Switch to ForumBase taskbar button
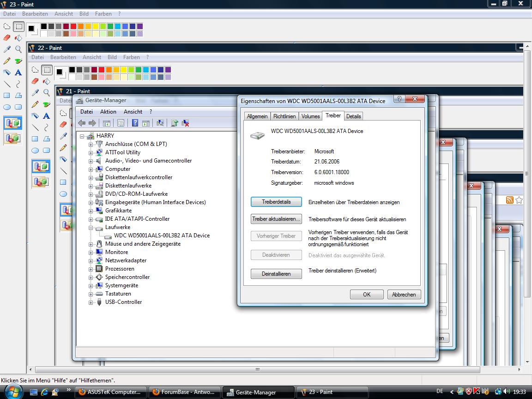Viewport: 532px width, 399px height. click(x=185, y=392)
